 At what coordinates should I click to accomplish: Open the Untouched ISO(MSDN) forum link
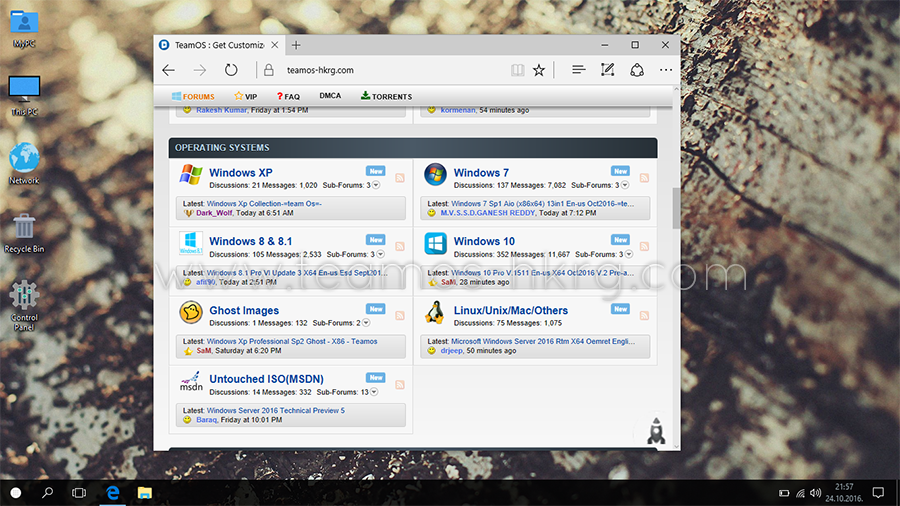tap(266, 379)
